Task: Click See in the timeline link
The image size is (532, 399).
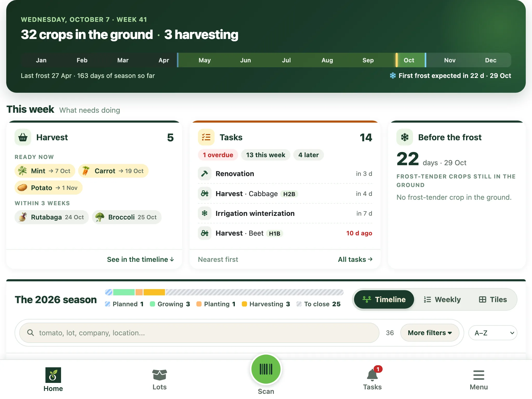Action: point(141,259)
